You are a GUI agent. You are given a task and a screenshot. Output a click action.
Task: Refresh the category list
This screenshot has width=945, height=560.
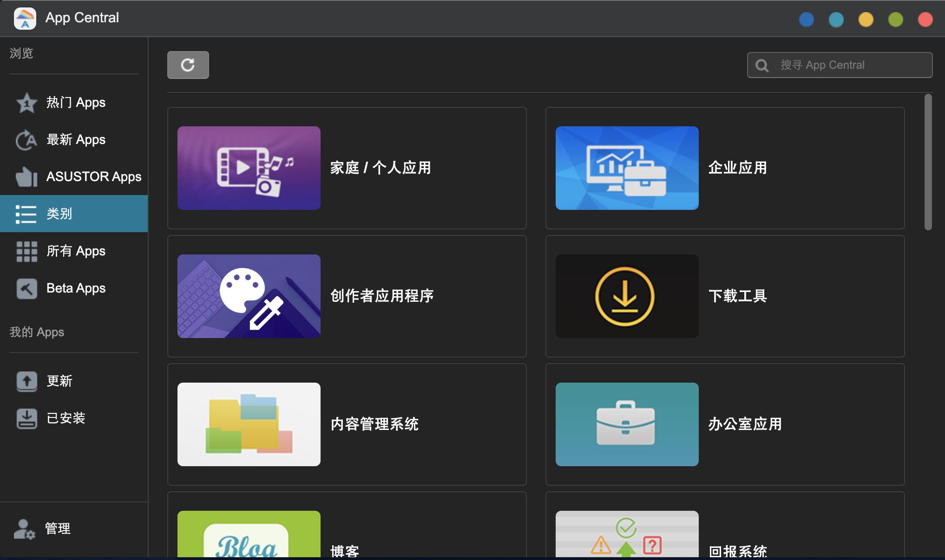[x=188, y=65]
